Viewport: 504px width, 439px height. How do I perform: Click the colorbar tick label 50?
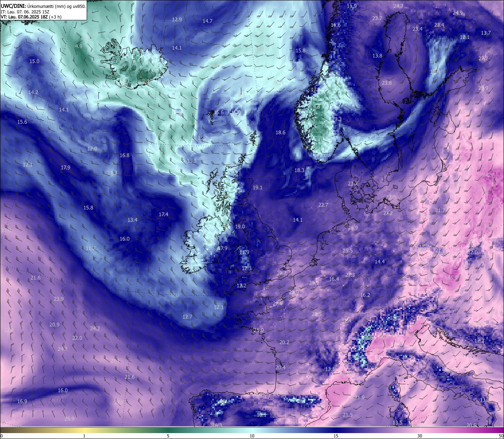pos(501,436)
